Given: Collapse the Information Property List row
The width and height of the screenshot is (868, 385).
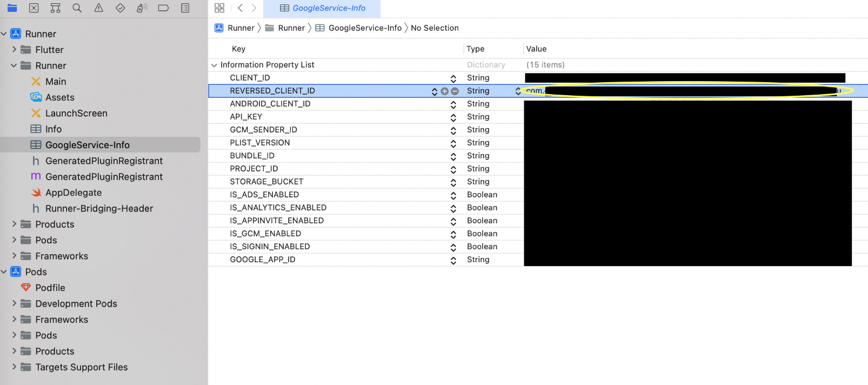Looking at the screenshot, I should tap(214, 65).
